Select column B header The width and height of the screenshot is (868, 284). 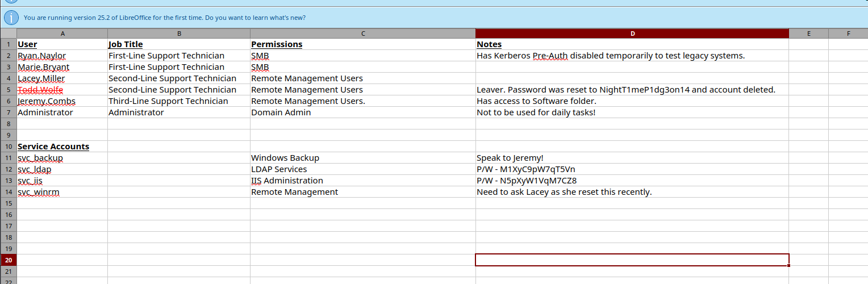179,34
